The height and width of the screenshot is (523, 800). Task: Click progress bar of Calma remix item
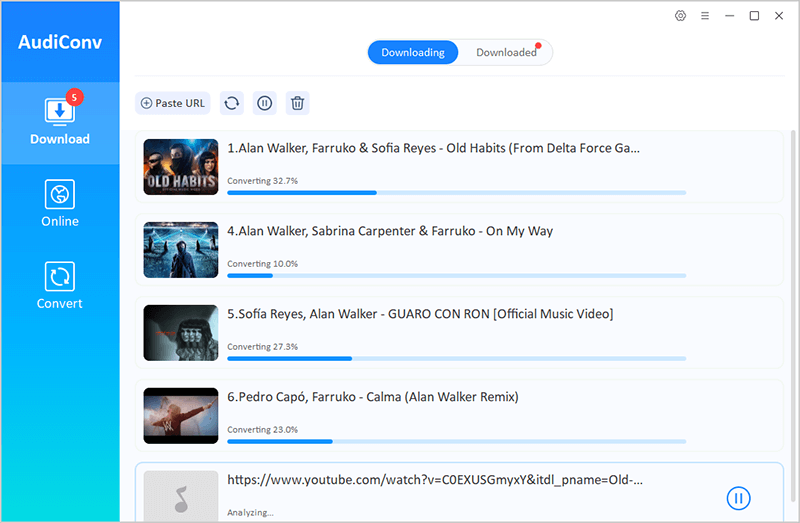click(457, 441)
